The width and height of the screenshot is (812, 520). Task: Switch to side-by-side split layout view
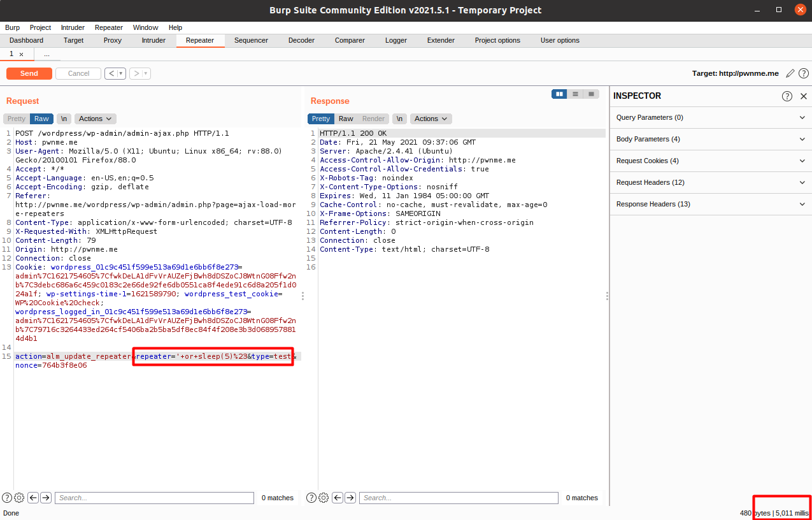click(560, 94)
